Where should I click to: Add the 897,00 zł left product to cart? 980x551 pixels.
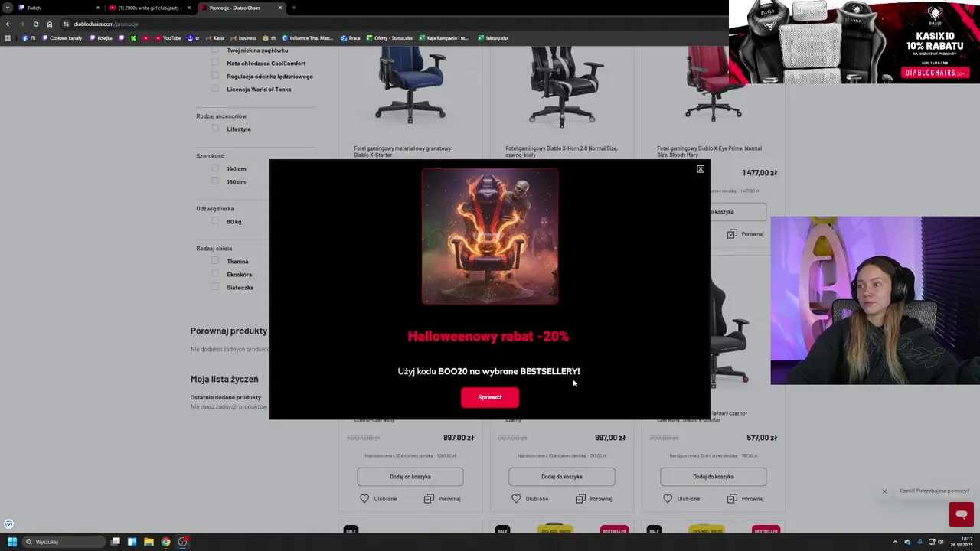coord(410,477)
